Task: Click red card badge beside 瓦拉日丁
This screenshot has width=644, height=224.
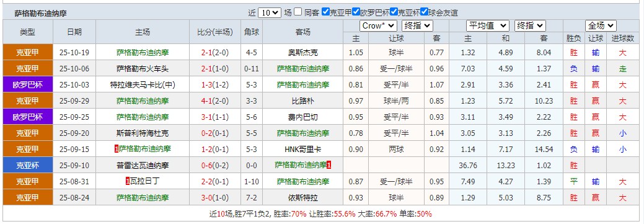Action: tap(128, 182)
